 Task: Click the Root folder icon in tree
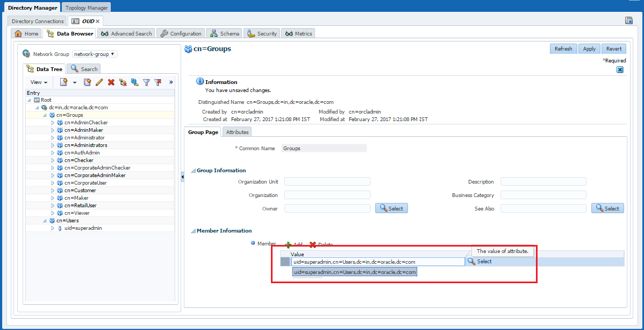[x=37, y=100]
